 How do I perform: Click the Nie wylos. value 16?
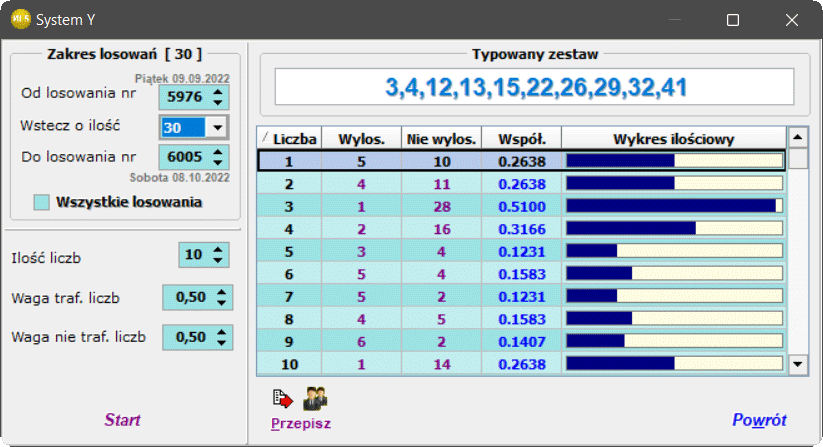[x=441, y=229]
